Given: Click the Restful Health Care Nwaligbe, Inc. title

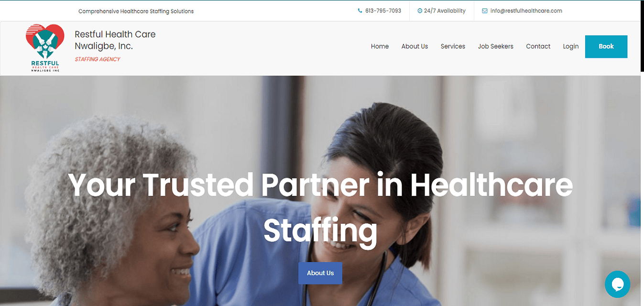Looking at the screenshot, I should [115, 40].
